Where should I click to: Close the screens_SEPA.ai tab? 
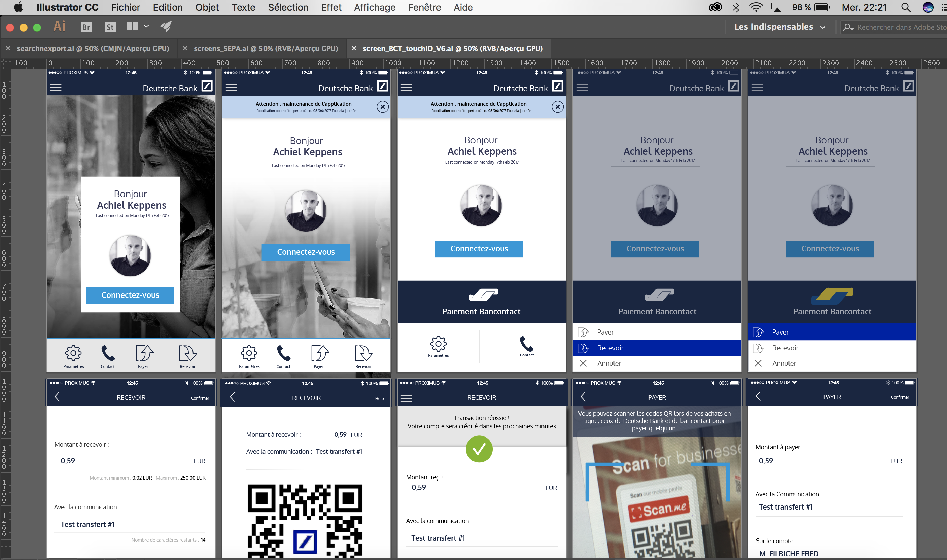(x=185, y=49)
